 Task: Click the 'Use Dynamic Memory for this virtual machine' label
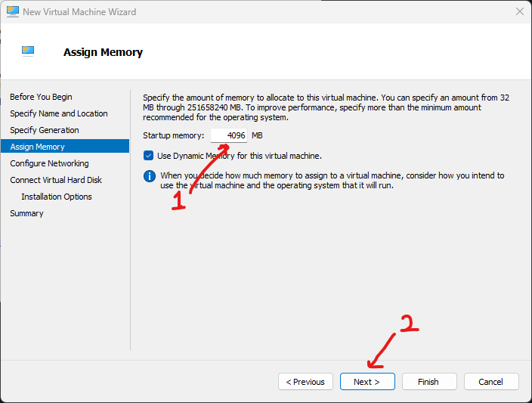[x=239, y=156]
